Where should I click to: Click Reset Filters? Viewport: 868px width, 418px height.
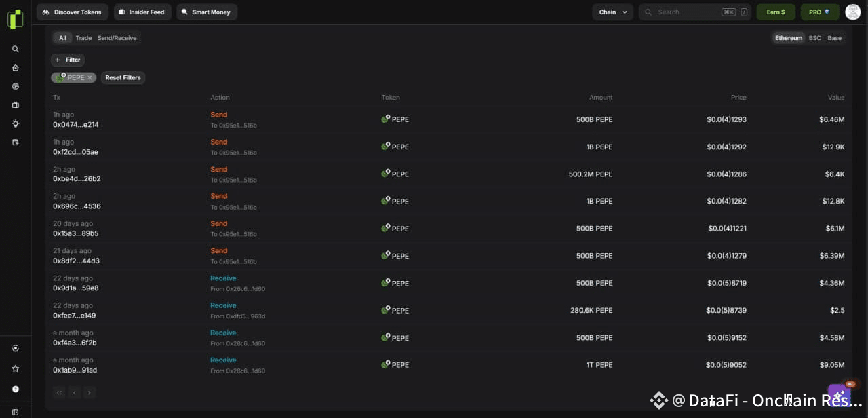pyautogui.click(x=123, y=77)
